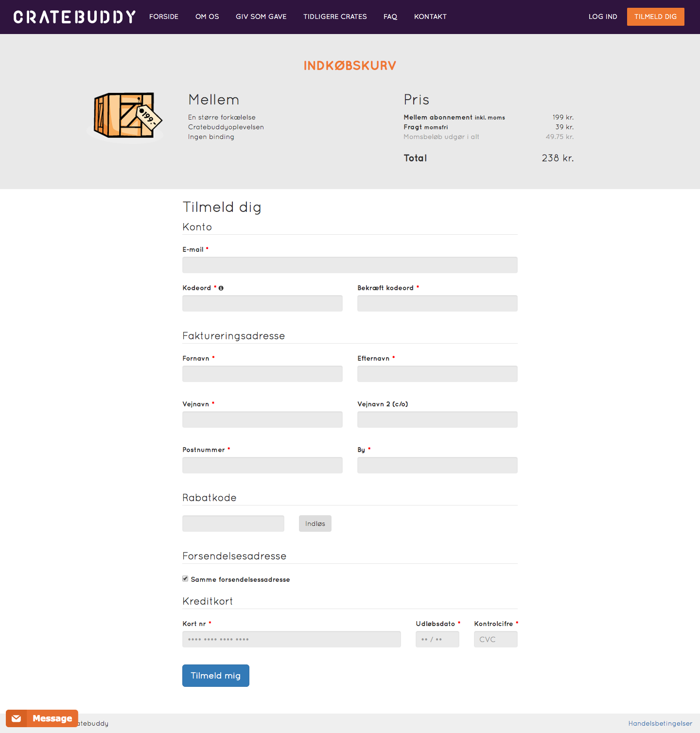The height and width of the screenshot is (733, 700).
Task: Focus the E-mail input field
Action: 350,265
